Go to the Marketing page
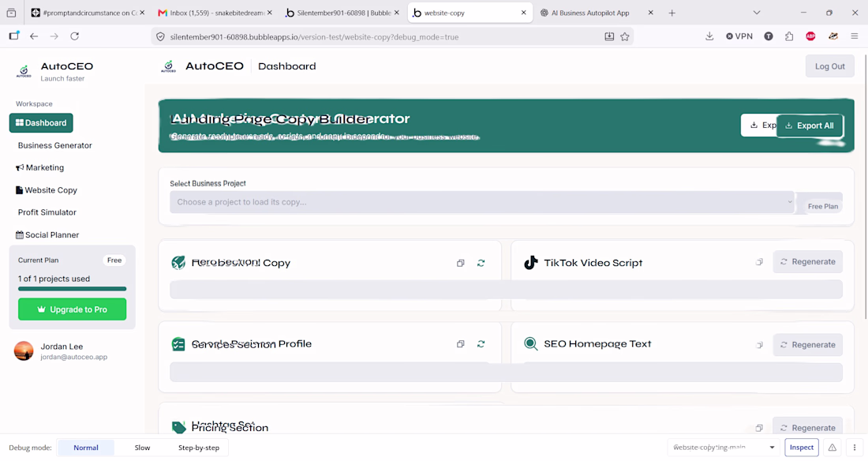This screenshot has height=461, width=868. [40, 167]
